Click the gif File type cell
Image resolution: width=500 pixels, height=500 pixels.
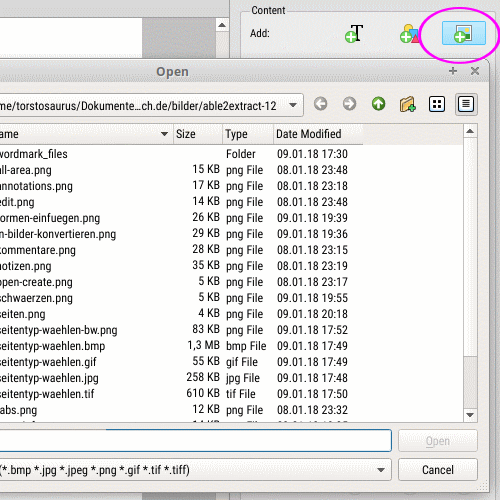pyautogui.click(x=242, y=362)
